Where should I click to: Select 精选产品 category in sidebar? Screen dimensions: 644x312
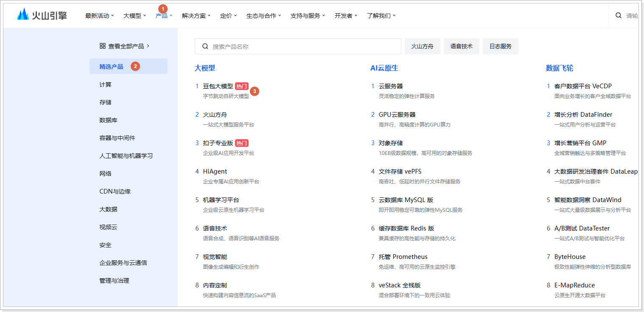(129, 66)
